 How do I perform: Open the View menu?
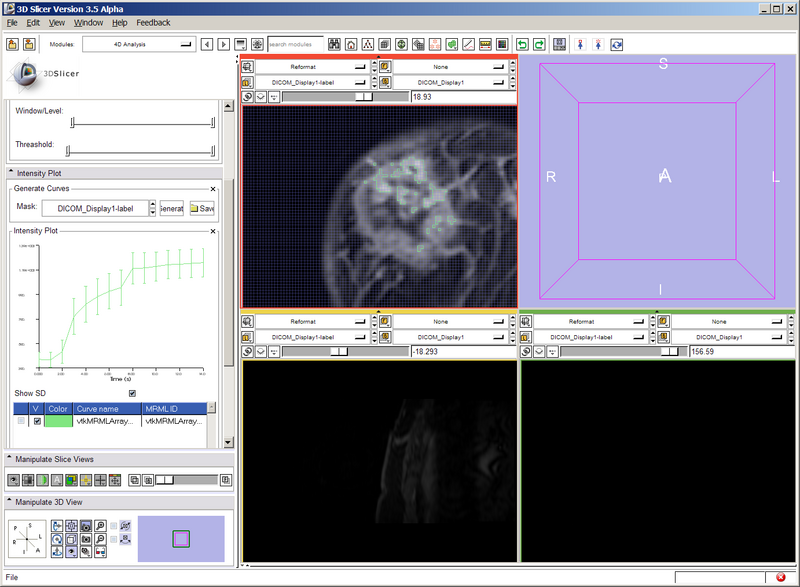(57, 22)
